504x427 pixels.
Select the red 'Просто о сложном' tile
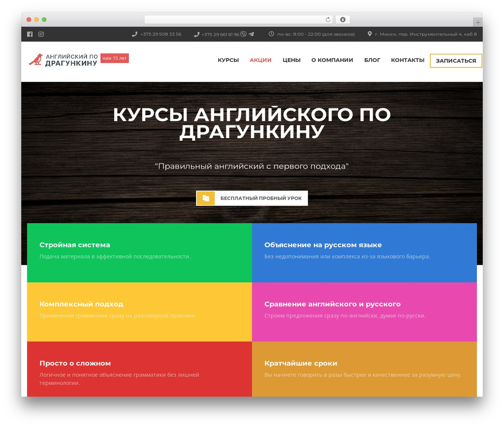point(139,369)
